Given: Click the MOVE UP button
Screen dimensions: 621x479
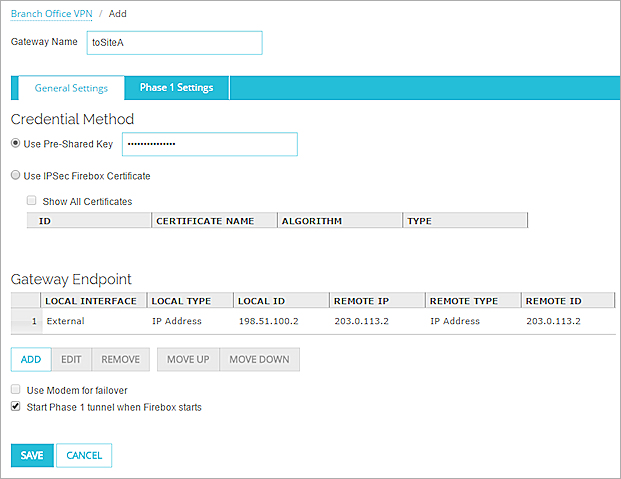Looking at the screenshot, I should click(x=188, y=359).
